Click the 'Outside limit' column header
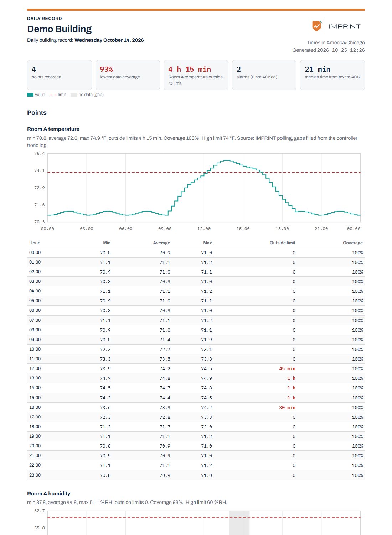This screenshot has width=392, height=535. (282, 243)
